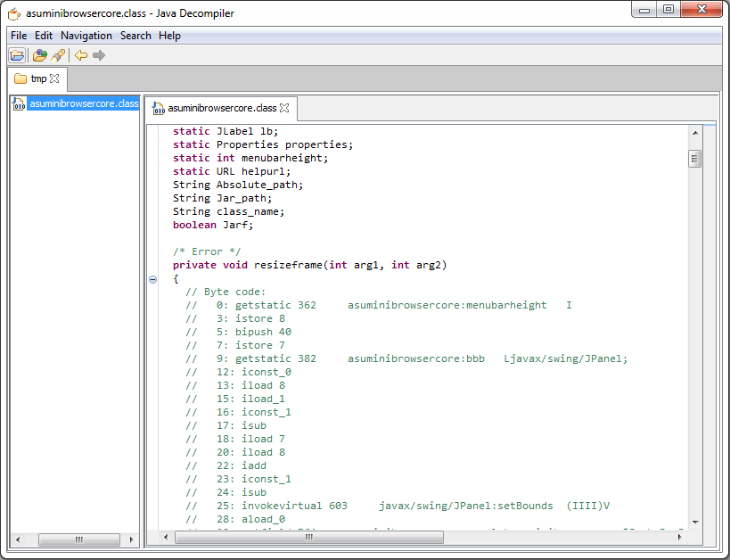
Task: Click the '15: iload_1' bytecode line
Action: 235,399
